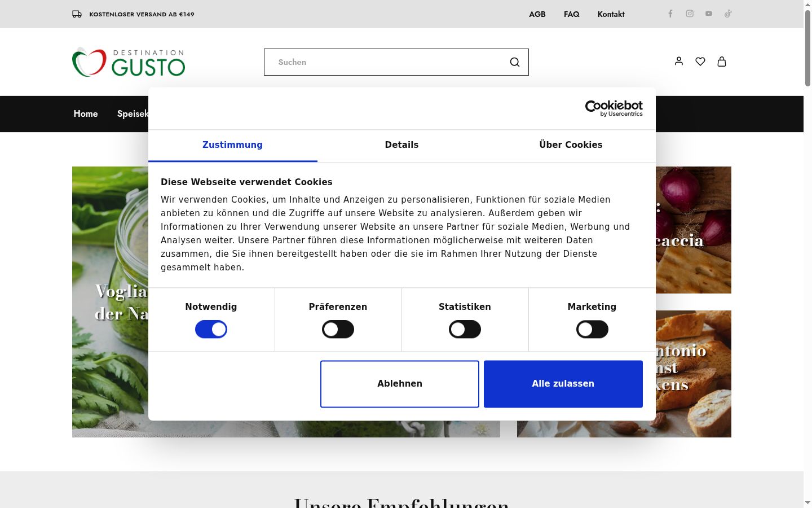
Task: Enable the Präferenzen cookie switch
Action: tap(338, 329)
